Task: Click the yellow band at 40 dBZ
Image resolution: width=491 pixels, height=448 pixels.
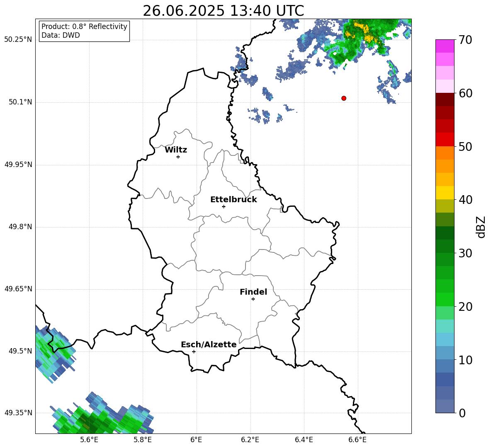Action: click(445, 193)
